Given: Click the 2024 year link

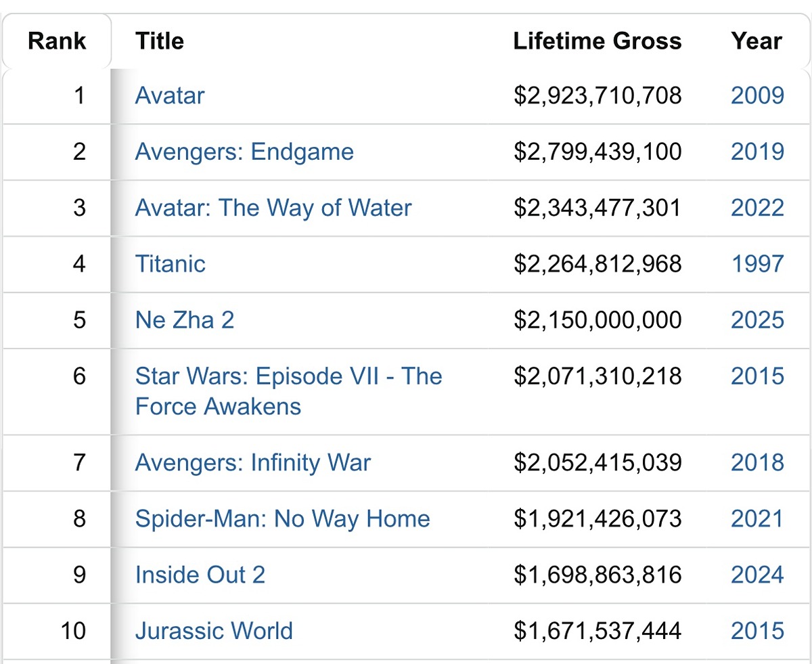Looking at the screenshot, I should [x=757, y=575].
